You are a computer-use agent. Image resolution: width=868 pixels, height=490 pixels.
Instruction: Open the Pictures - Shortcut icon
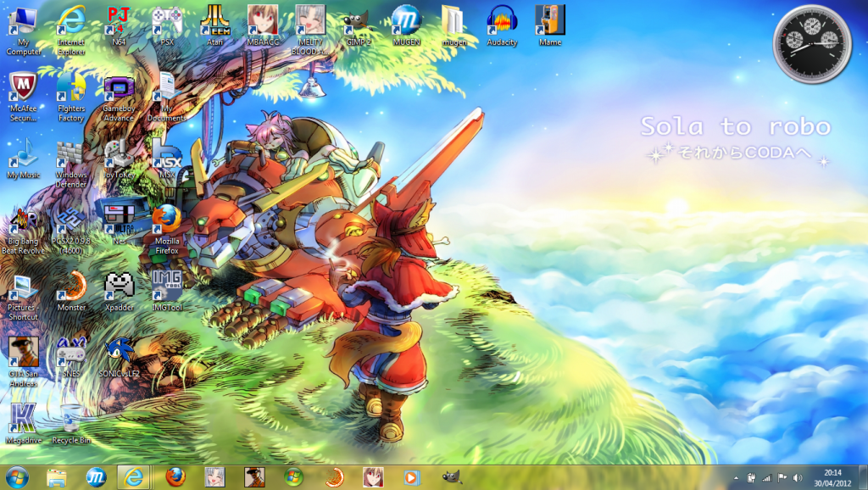[23, 296]
